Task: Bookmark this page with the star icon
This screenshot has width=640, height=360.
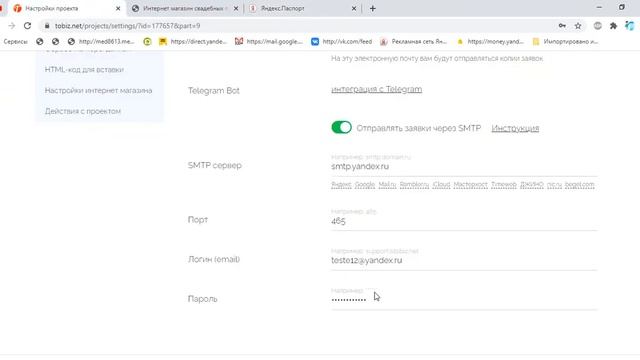Action: pos(578,26)
